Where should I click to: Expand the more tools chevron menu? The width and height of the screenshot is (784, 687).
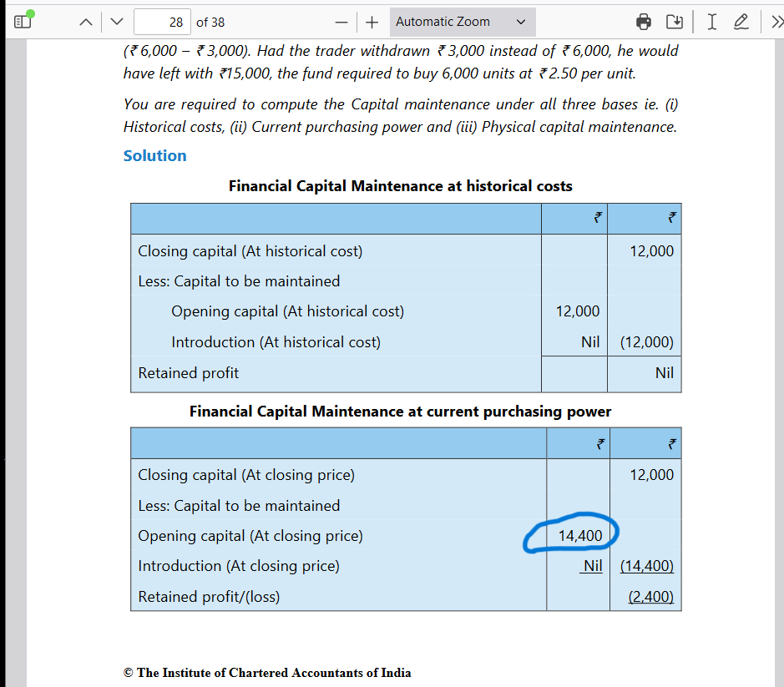point(774,22)
